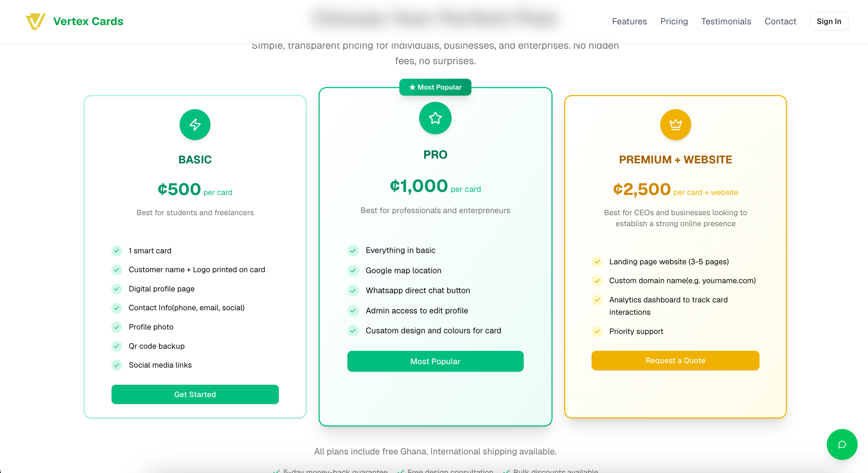The width and height of the screenshot is (868, 473).
Task: Click the crown icon on Premium plan
Action: click(675, 125)
